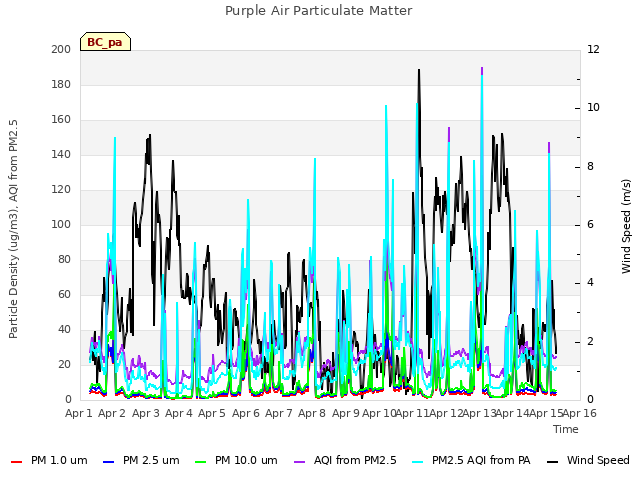
Task: Click the Particle Density y-axis title
Action: pos(13,229)
